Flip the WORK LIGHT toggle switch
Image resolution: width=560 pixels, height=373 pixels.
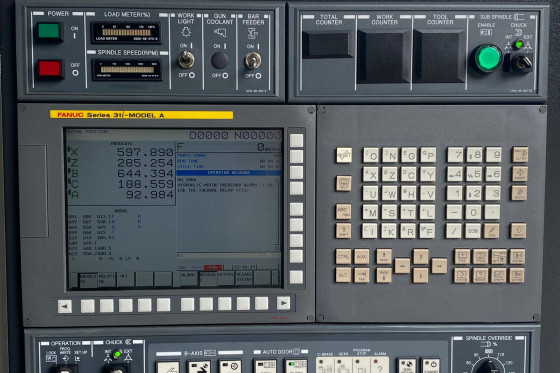[x=186, y=60]
